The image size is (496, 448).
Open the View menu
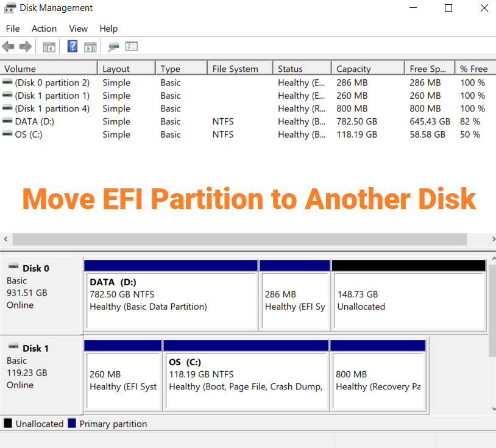[x=77, y=29]
